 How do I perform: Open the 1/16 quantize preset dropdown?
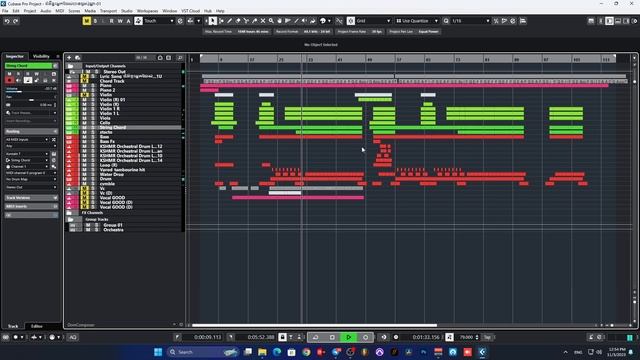[x=470, y=21]
